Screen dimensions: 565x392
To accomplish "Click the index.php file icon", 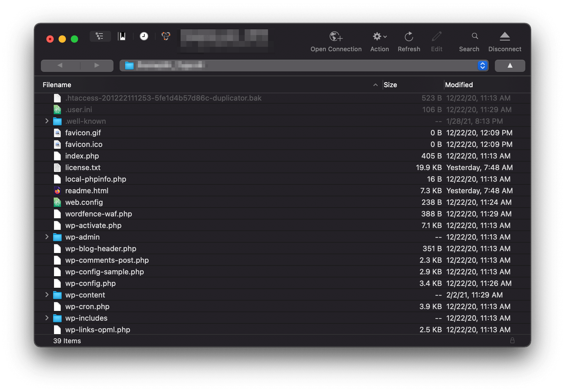I will pyautogui.click(x=57, y=156).
